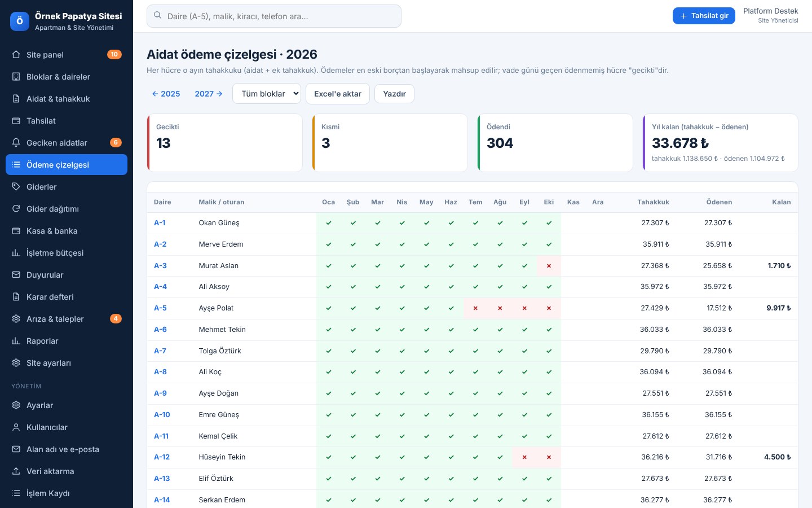Click the Platform Destek user profile
Screen dimensions: 812x508
click(x=770, y=16)
